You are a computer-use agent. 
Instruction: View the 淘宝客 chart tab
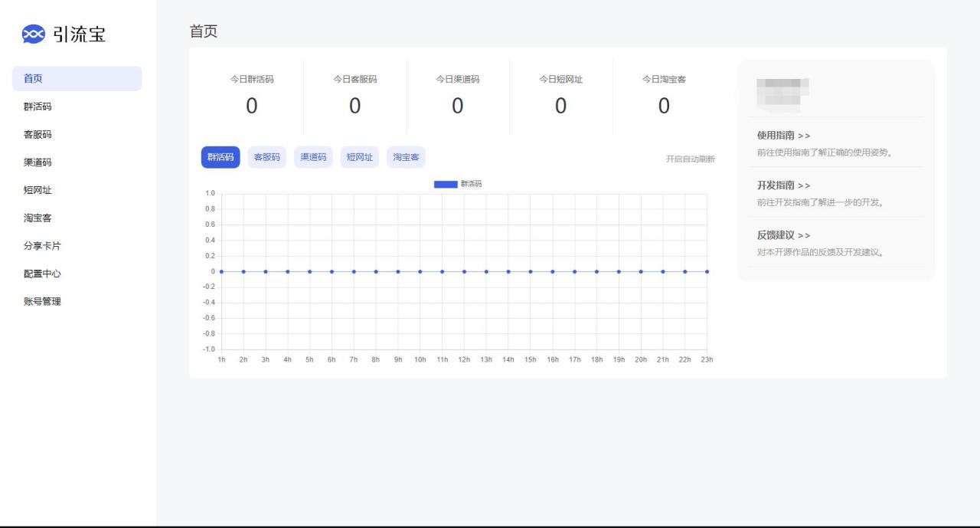(406, 157)
